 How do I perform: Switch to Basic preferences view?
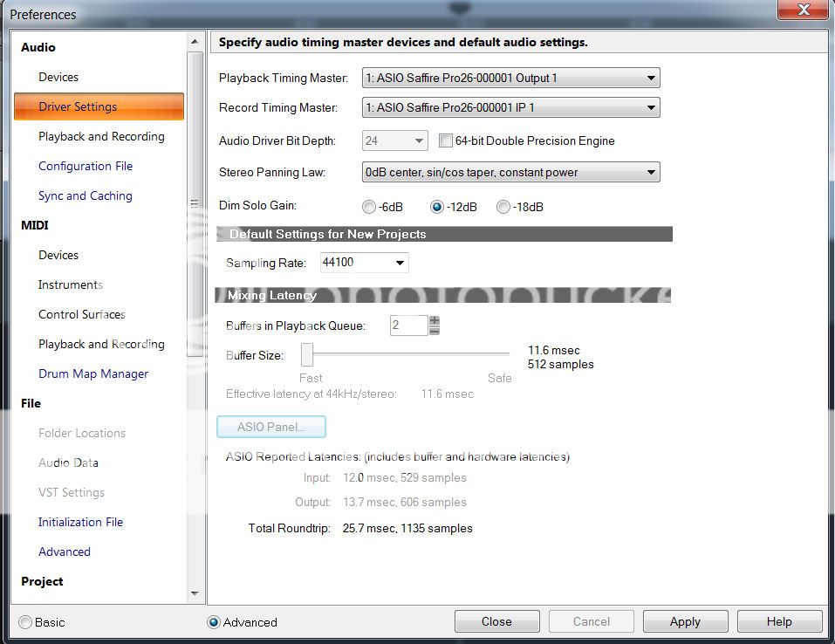coord(25,622)
